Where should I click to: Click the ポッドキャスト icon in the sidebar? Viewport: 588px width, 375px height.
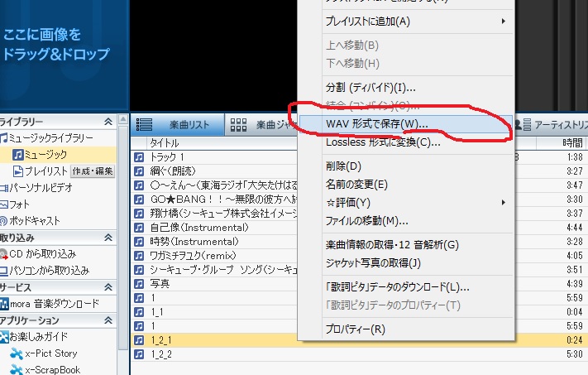(x=4, y=220)
